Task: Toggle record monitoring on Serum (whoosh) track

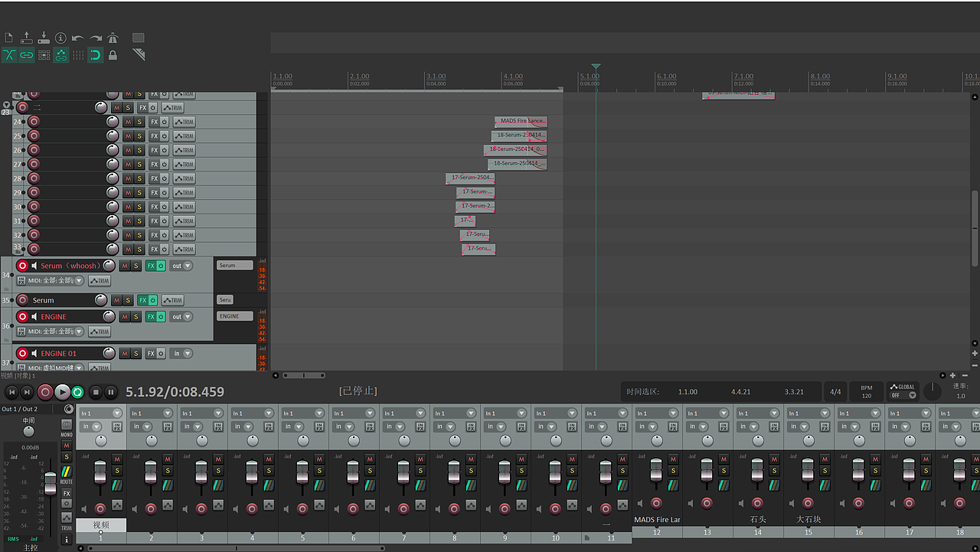Action: (x=34, y=266)
